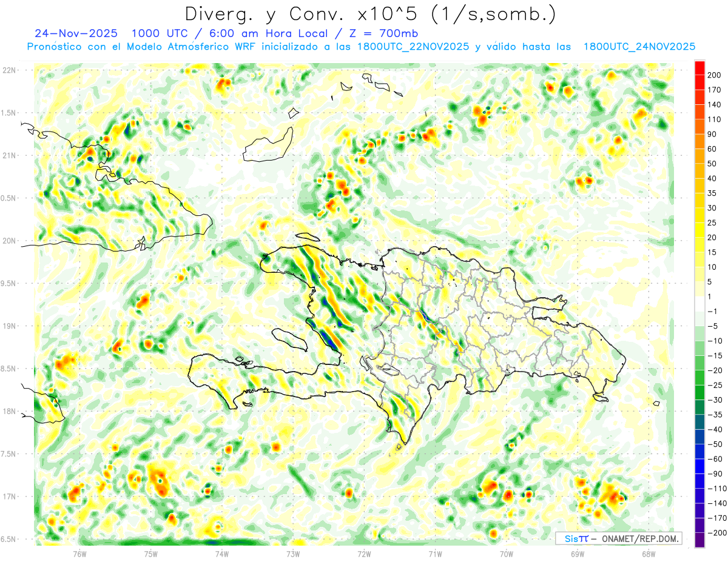
Task: Click the '-60' colorbar label
Action: point(715,459)
